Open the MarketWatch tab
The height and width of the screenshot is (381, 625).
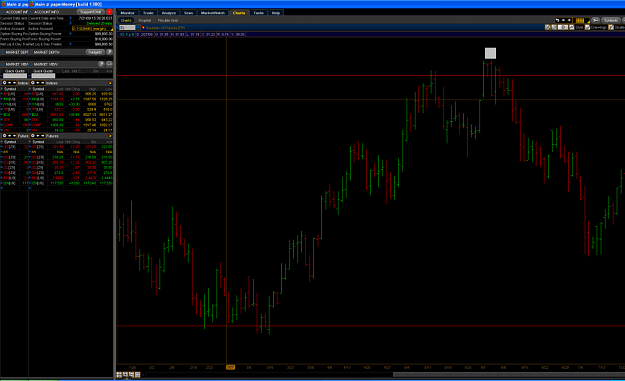click(213, 13)
